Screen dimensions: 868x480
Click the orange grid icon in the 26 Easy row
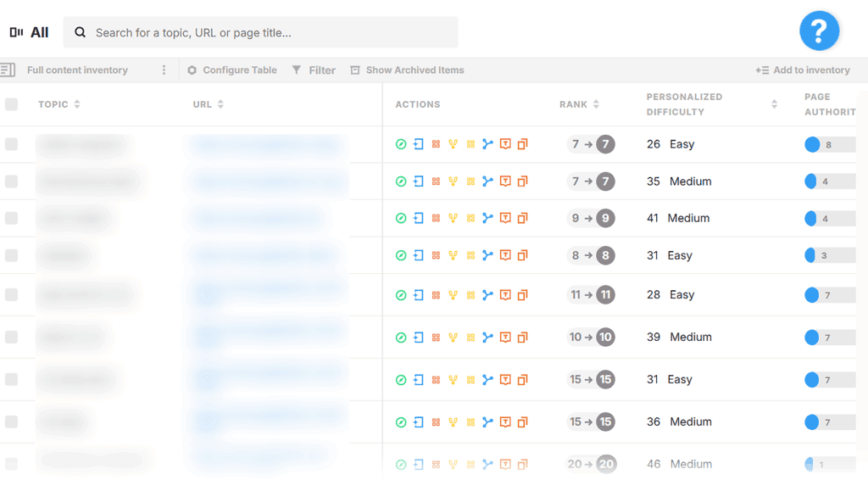[x=437, y=144]
